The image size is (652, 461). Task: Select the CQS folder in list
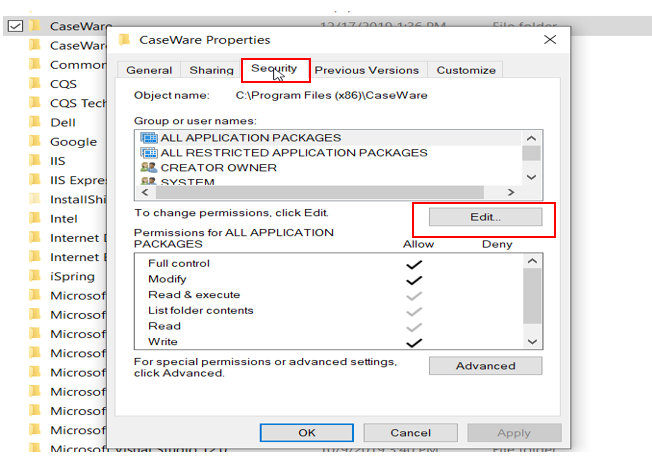63,84
